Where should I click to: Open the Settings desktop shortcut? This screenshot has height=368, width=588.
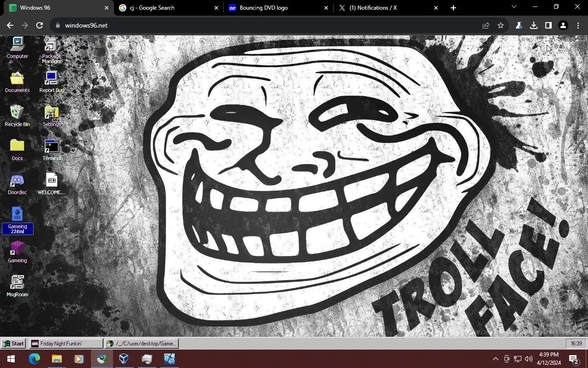point(51,116)
